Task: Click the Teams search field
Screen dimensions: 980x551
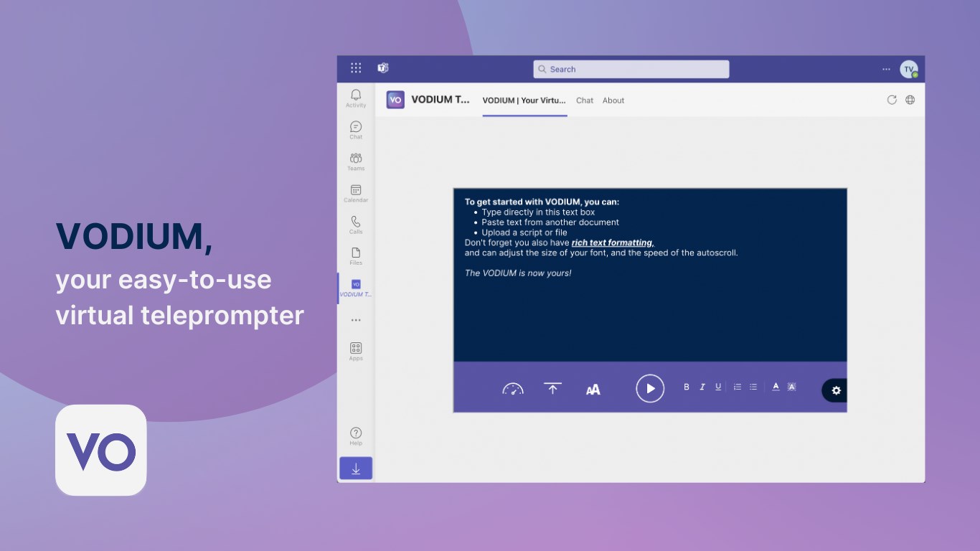Action: (x=631, y=69)
